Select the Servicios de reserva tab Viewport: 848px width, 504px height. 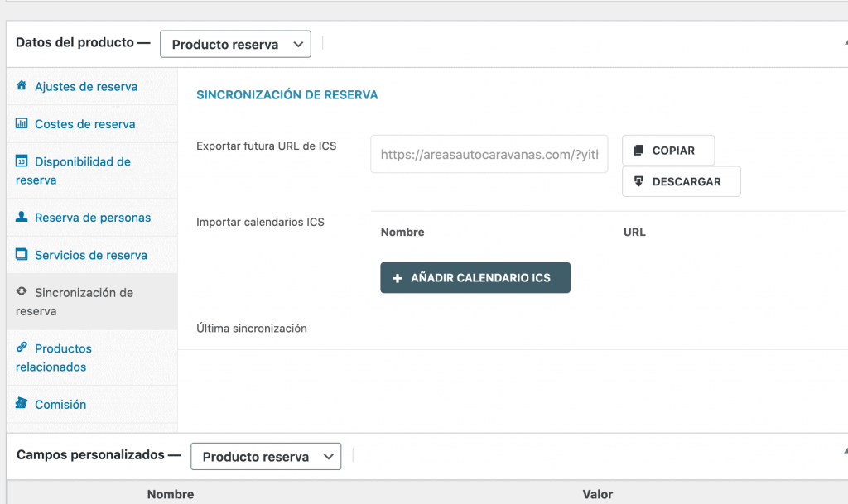coord(92,255)
